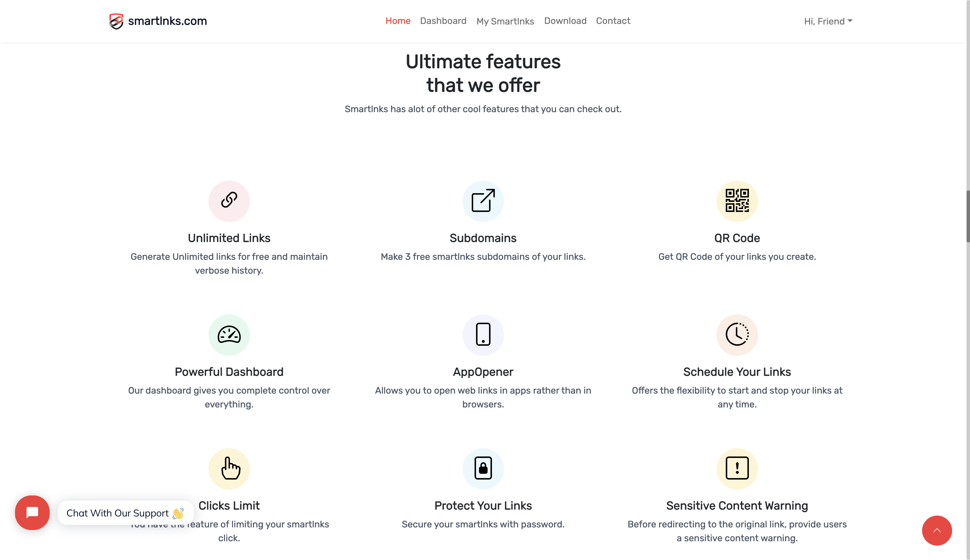Image resolution: width=970 pixels, height=560 pixels.
Task: Open the Dashboard nav item
Action: pos(443,21)
